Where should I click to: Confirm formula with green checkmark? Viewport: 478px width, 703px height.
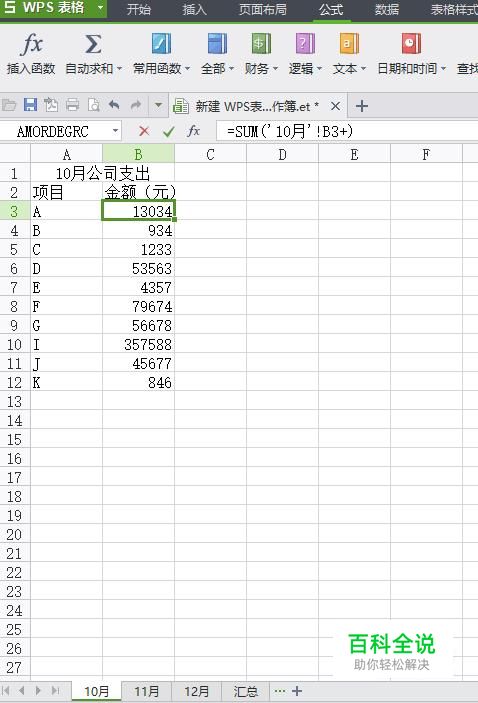(169, 131)
